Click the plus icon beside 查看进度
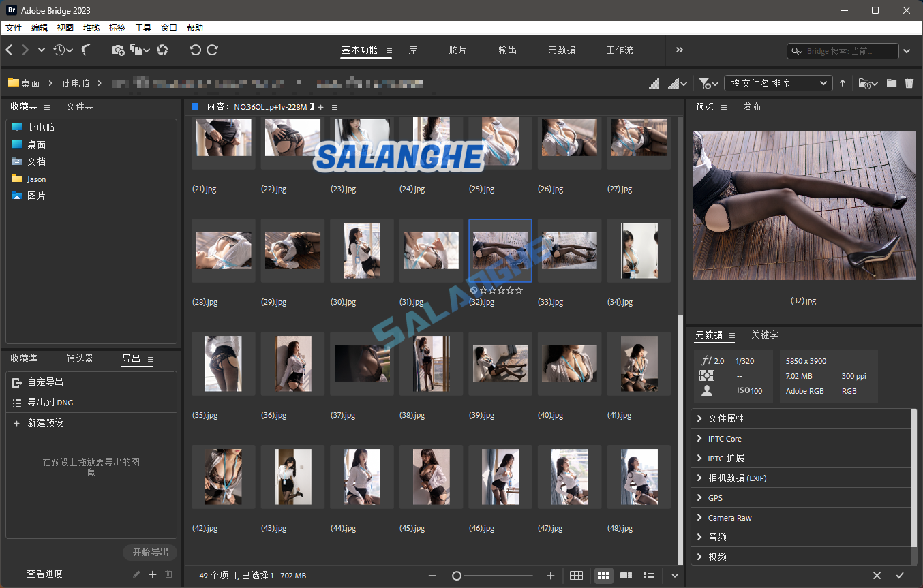The width and height of the screenshot is (923, 588). pos(153,574)
